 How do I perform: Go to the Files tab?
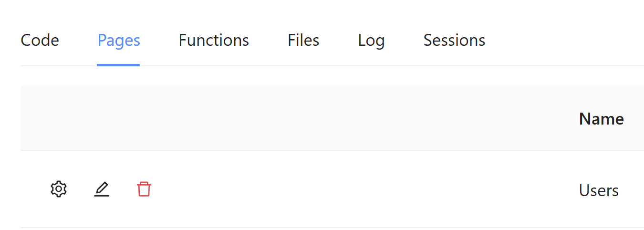pyautogui.click(x=303, y=41)
